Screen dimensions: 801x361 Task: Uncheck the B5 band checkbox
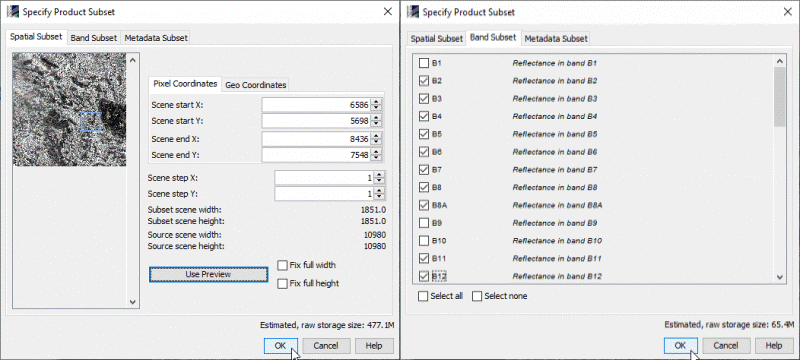[x=424, y=134]
